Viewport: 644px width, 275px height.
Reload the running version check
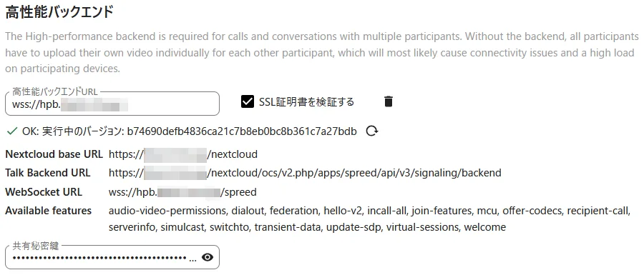pos(372,131)
